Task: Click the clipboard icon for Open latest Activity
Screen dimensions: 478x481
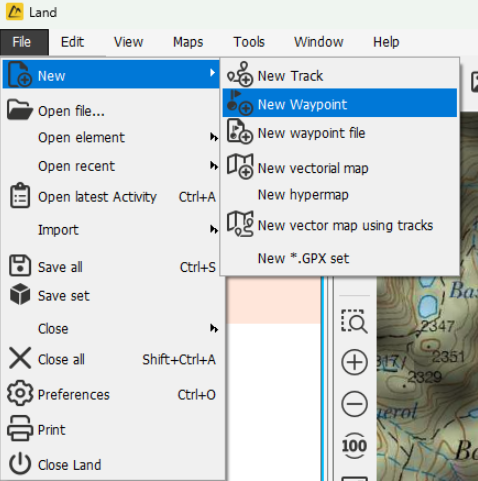Action: coord(20,195)
